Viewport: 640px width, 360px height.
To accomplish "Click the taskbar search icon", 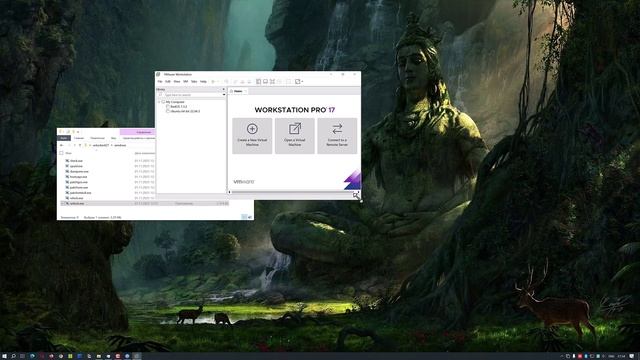I will click(13, 356).
